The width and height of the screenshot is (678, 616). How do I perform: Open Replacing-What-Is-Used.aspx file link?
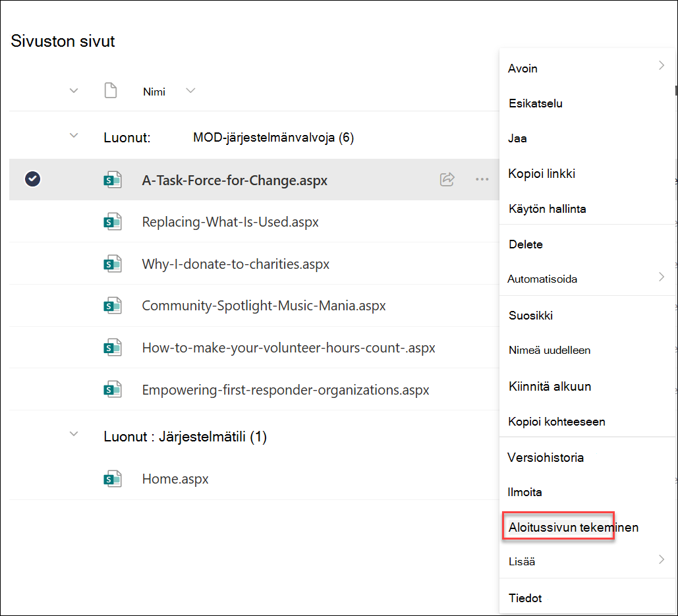(230, 222)
